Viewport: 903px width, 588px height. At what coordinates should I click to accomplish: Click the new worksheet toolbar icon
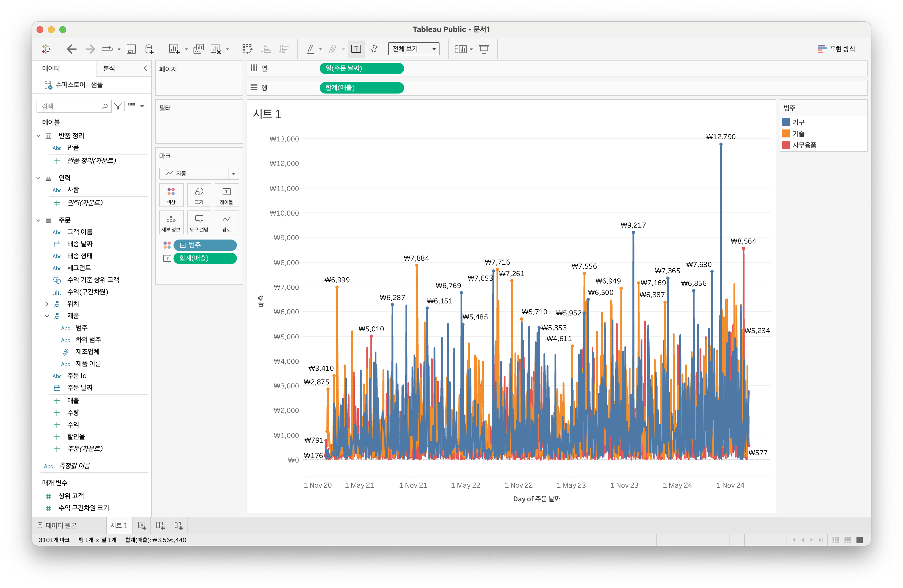[x=174, y=49]
